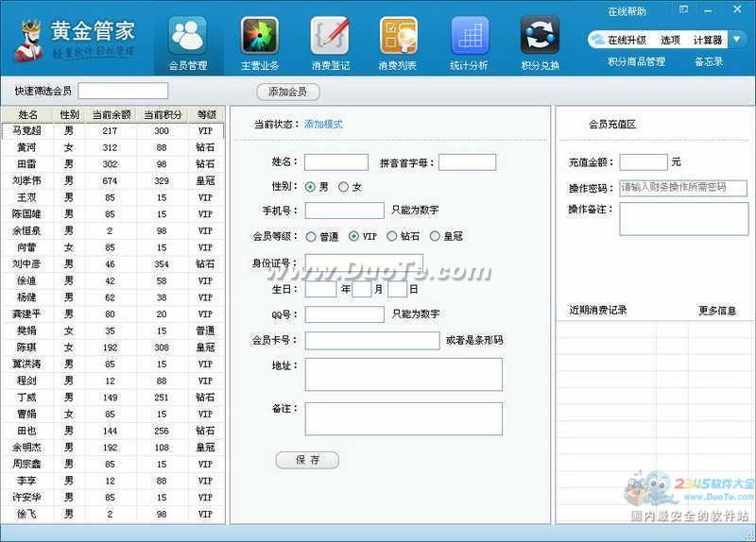Viewport: 756px width, 542px height.
Task: Open the 会员管理 module icon
Action: click(x=187, y=35)
